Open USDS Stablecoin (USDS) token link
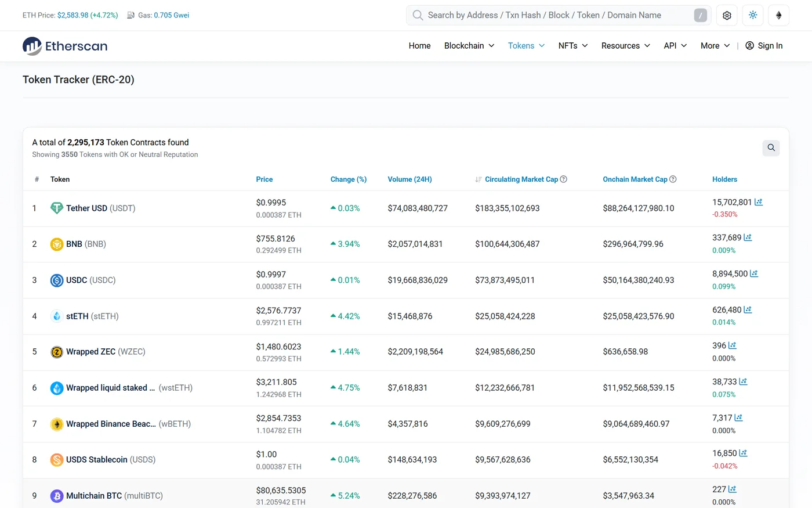This screenshot has width=812, height=508. pyautogui.click(x=111, y=460)
